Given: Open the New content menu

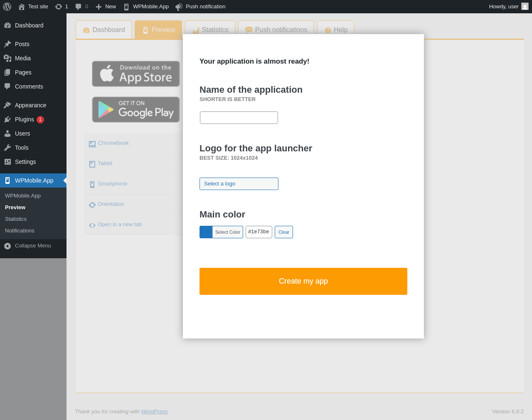Looking at the screenshot, I should [x=106, y=7].
